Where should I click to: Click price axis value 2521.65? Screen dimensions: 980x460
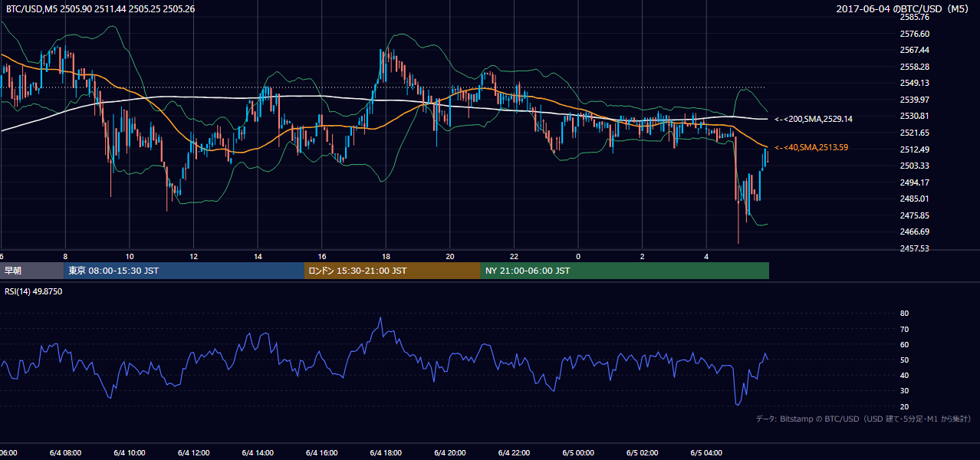(915, 133)
